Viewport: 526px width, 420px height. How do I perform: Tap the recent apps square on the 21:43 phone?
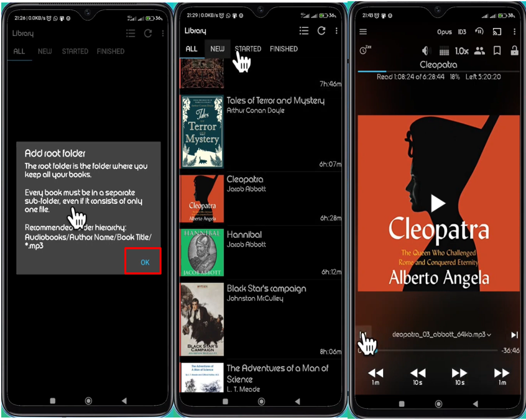[x=402, y=404]
